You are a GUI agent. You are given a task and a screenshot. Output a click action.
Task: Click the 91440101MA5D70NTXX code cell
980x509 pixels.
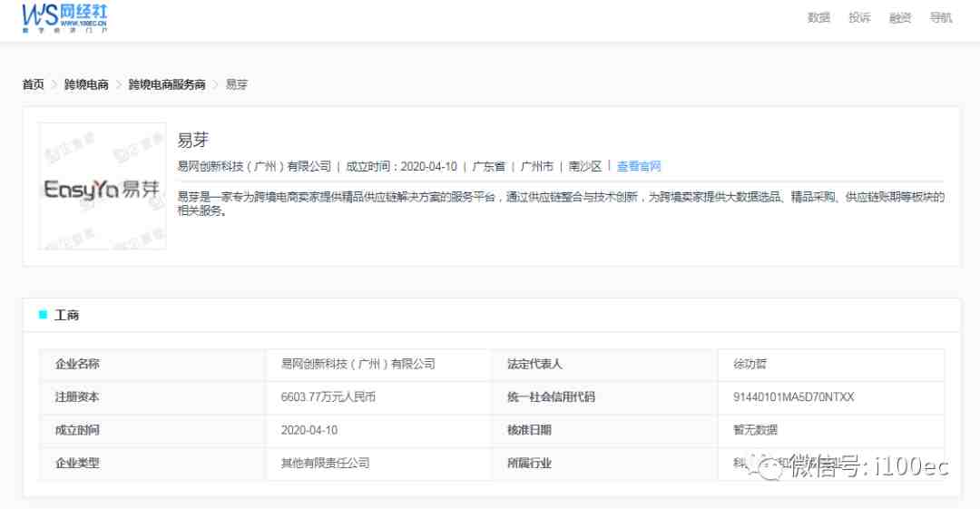pos(831,397)
